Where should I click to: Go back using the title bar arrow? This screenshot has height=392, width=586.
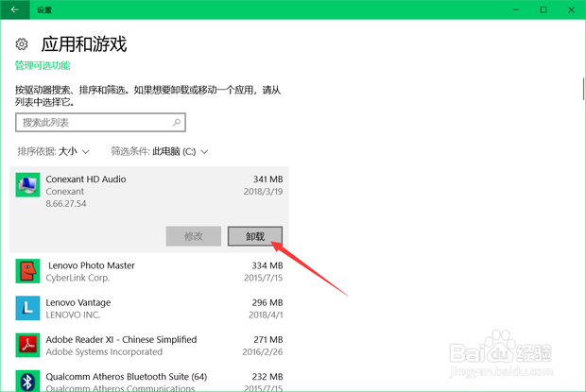[15, 9]
